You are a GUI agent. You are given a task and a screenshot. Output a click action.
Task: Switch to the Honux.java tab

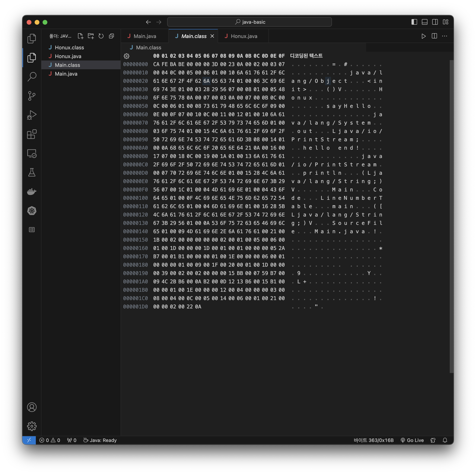point(243,36)
